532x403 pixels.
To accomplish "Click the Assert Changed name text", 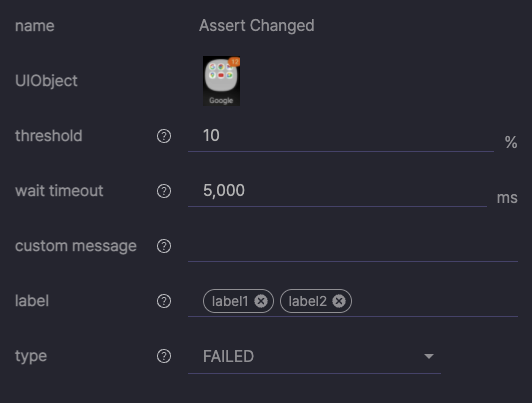I will (257, 26).
